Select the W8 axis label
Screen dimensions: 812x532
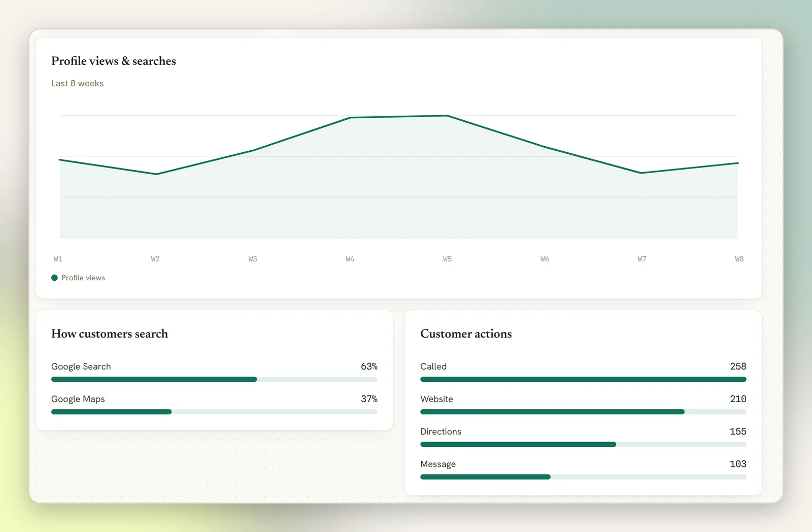[739, 259]
